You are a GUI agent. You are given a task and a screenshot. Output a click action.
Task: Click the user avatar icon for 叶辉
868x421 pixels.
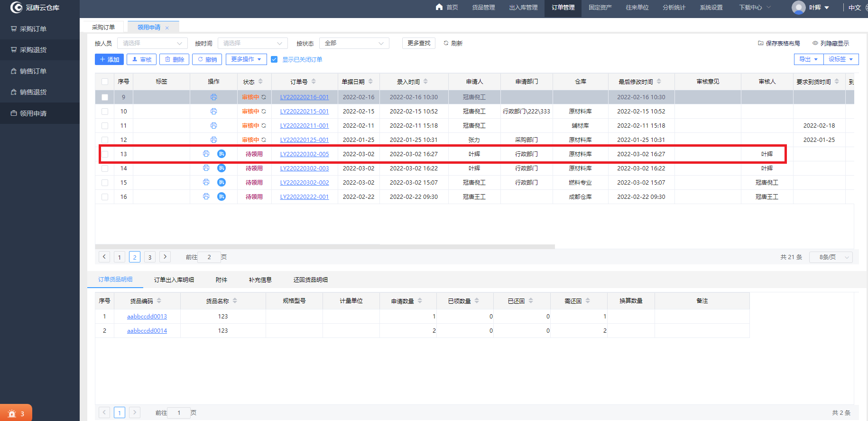coord(799,8)
